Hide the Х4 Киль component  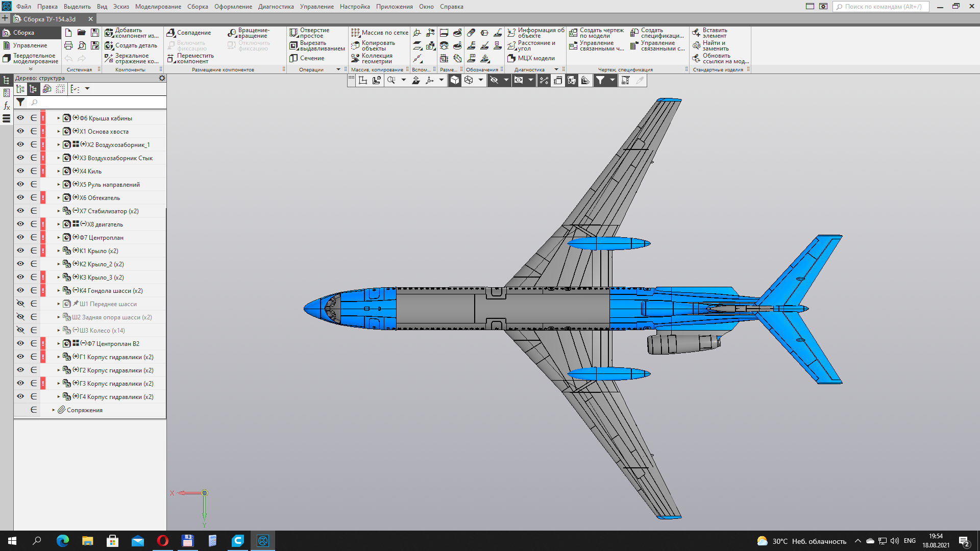(20, 171)
